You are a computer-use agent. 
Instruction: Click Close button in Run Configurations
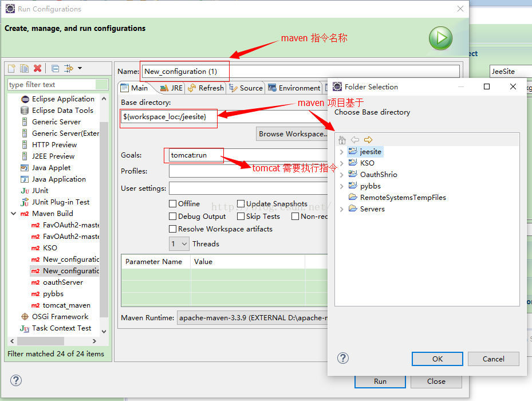tap(436, 382)
